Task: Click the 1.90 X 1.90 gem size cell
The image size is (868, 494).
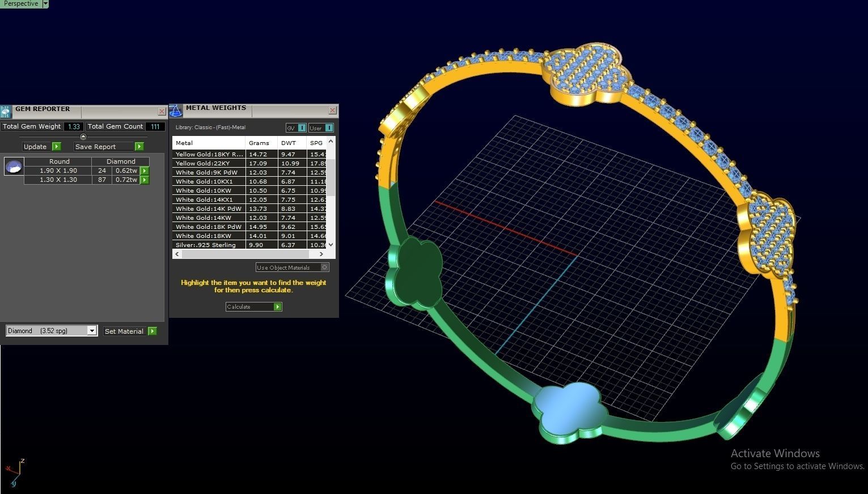Action: click(x=58, y=171)
